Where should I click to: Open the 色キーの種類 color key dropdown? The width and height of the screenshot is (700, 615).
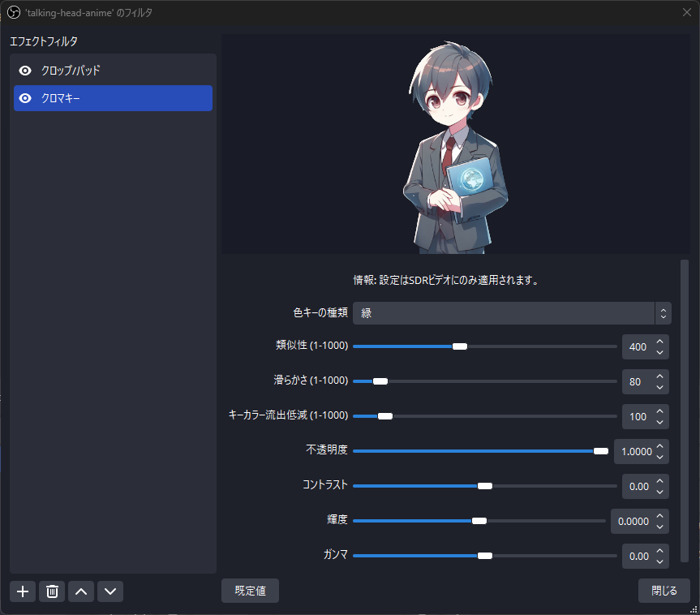click(512, 312)
